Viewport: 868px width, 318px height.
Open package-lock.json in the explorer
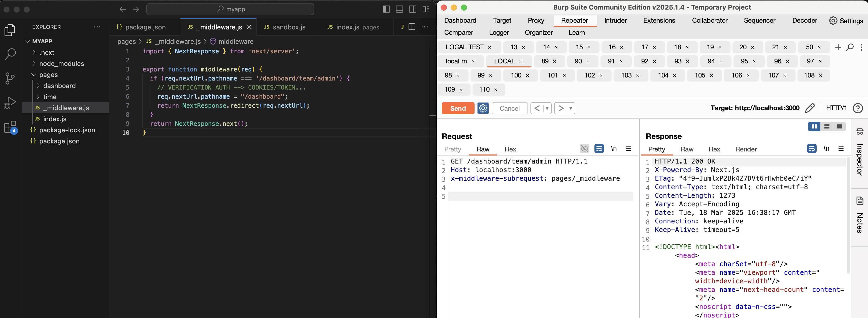[65, 130]
